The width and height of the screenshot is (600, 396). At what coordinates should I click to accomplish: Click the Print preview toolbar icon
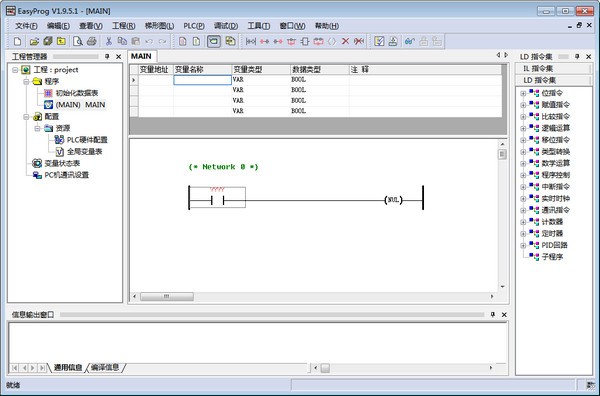tap(78, 41)
